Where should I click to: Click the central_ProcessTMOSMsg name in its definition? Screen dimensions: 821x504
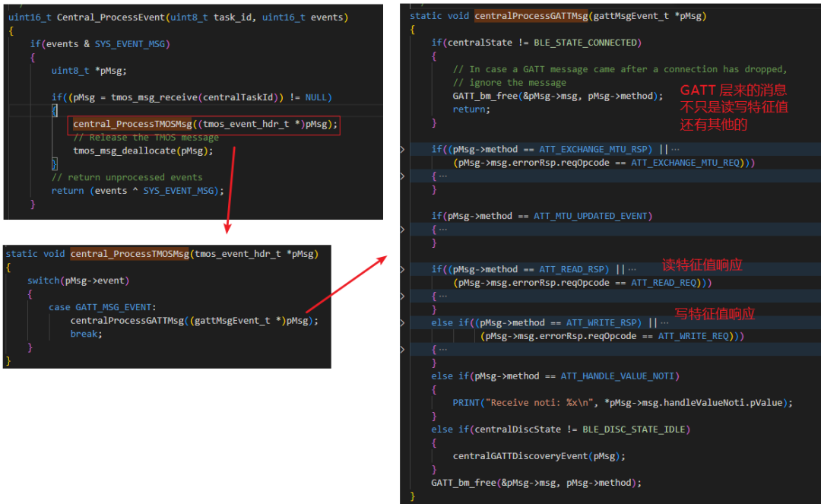tap(129, 254)
